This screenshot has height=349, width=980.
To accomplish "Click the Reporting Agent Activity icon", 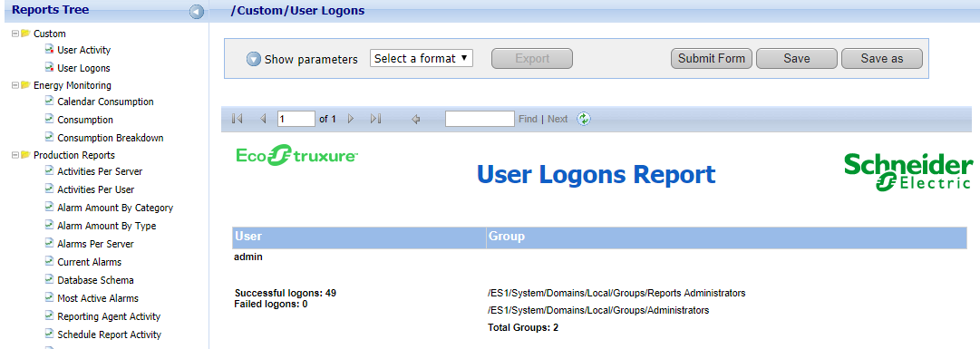I will point(49,315).
